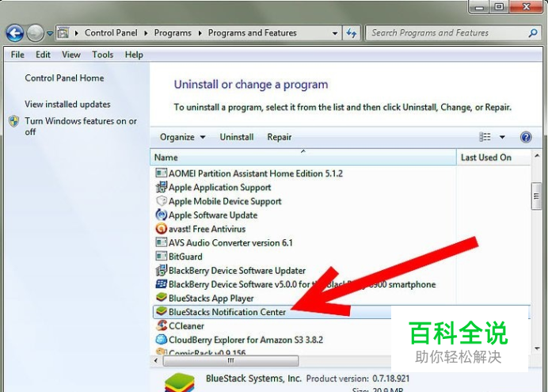Select Apple Mobile Device Support
The width and height of the screenshot is (548, 392).
(225, 202)
